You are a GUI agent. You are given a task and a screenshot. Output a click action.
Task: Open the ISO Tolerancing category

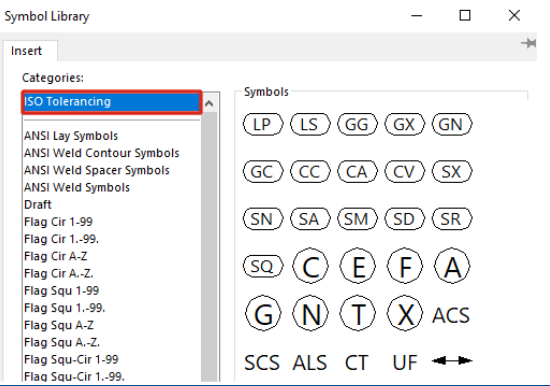112,102
